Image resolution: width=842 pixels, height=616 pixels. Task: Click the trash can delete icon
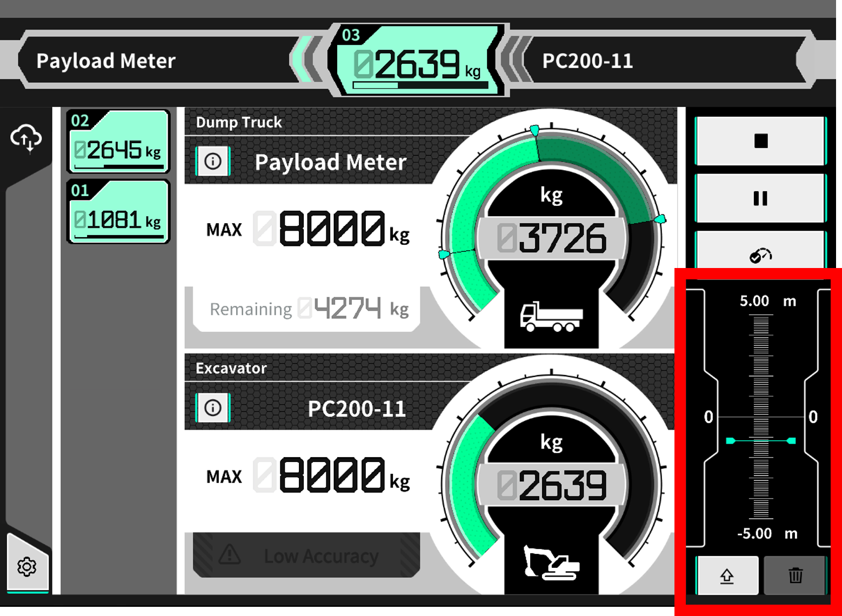click(x=795, y=576)
